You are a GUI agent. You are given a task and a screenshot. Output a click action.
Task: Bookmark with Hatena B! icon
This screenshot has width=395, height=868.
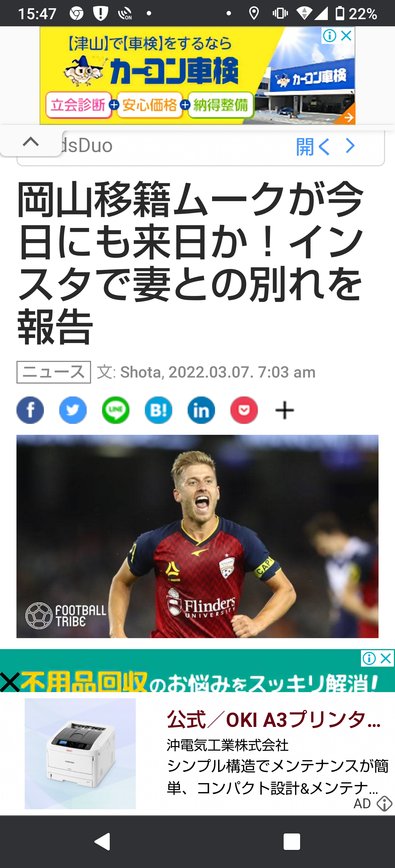159,410
